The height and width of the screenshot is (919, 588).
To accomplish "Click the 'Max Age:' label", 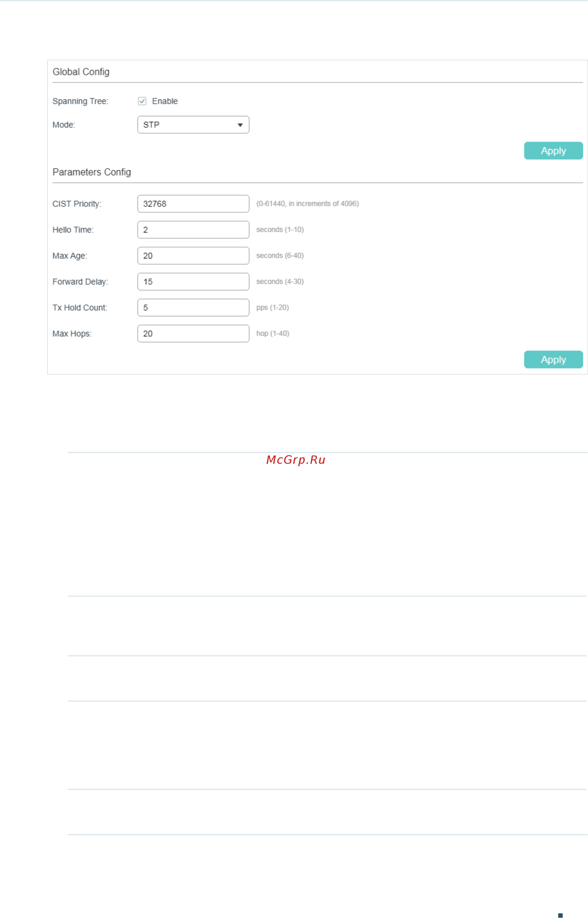I will [x=70, y=256].
